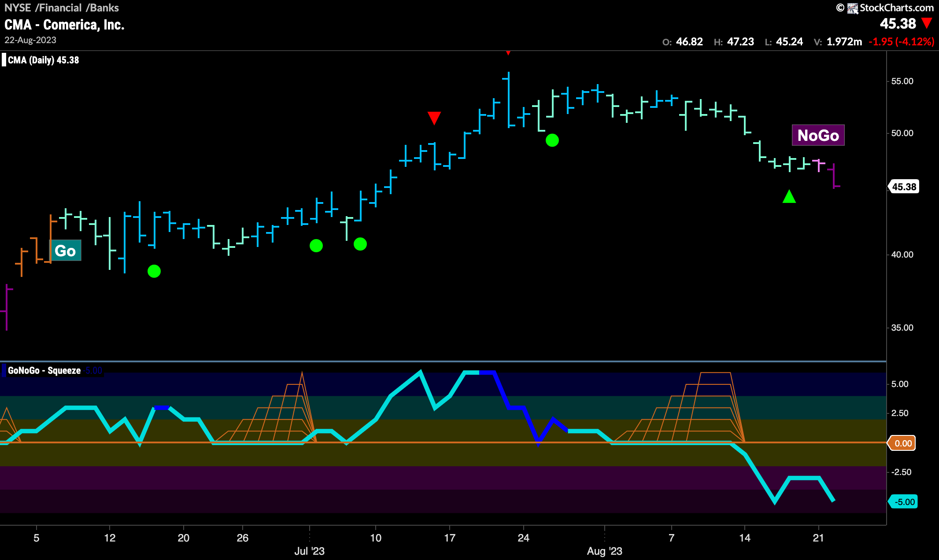Click the 22-Aug-2023 date label
The width and height of the screenshot is (939, 560).
click(30, 40)
